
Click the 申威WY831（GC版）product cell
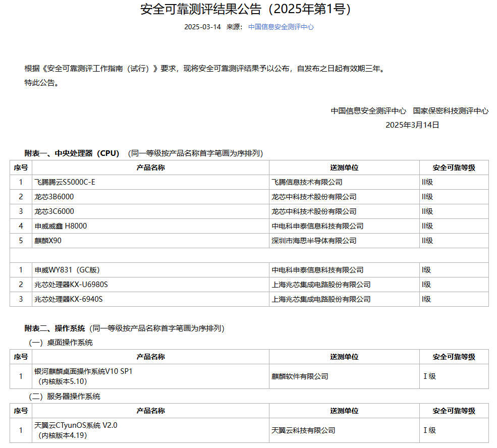click(x=64, y=270)
